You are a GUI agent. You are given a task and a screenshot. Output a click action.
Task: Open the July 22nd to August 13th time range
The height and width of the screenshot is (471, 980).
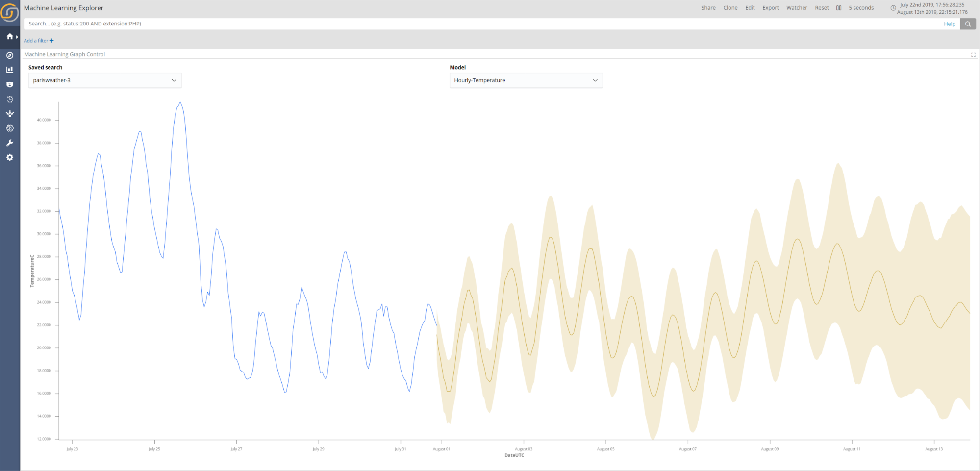[x=932, y=8]
